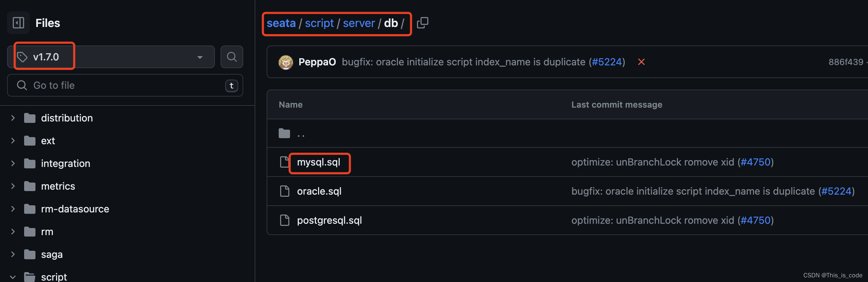
Task: Expand the rm-datasource folder
Action: coord(13,208)
